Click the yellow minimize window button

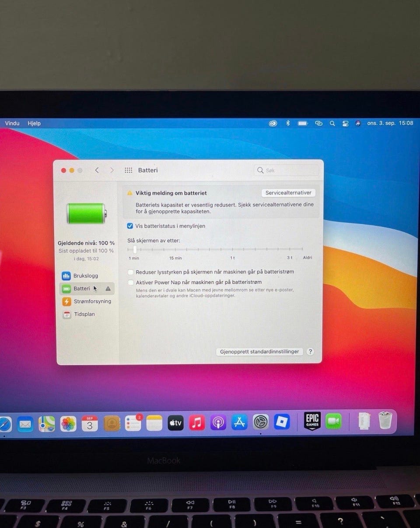click(x=72, y=170)
